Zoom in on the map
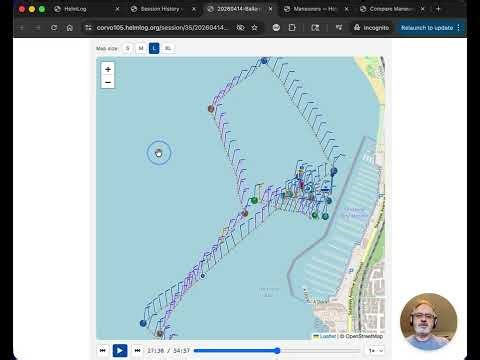480x360 pixels. tap(108, 69)
